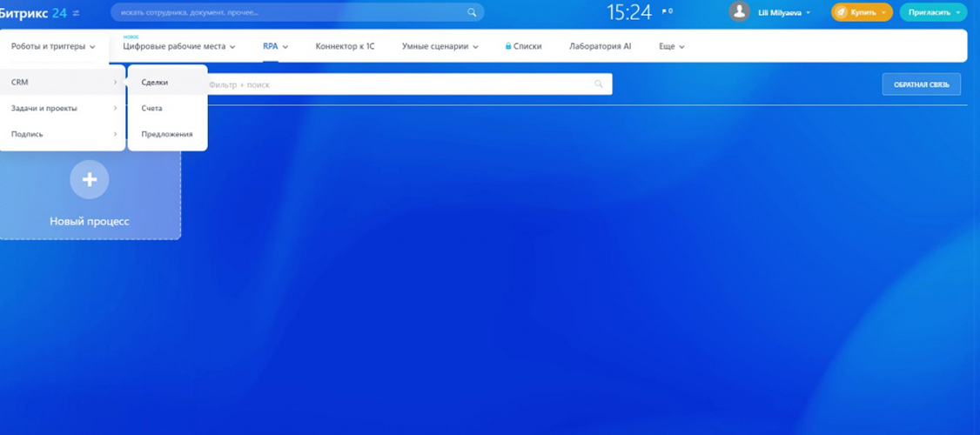The image size is (980, 435).
Task: Click the magnifier icon in the filter field
Action: [x=599, y=84]
